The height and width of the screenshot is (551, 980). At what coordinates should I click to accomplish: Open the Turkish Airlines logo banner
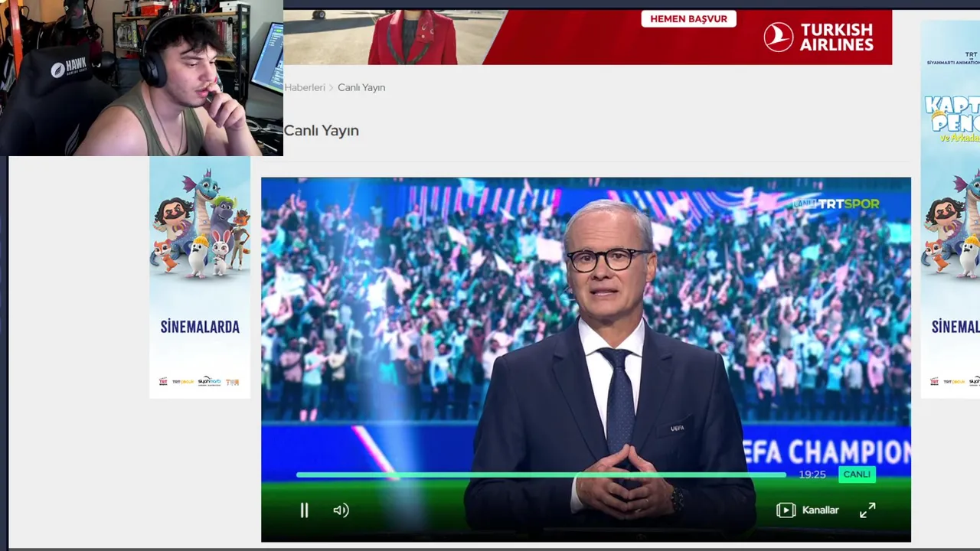[x=818, y=37]
